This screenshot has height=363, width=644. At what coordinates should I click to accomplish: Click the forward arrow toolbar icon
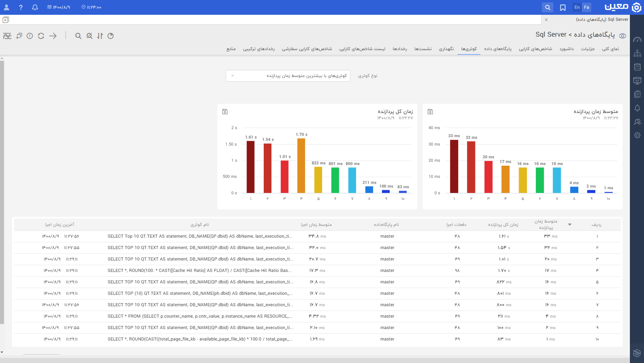53,36
